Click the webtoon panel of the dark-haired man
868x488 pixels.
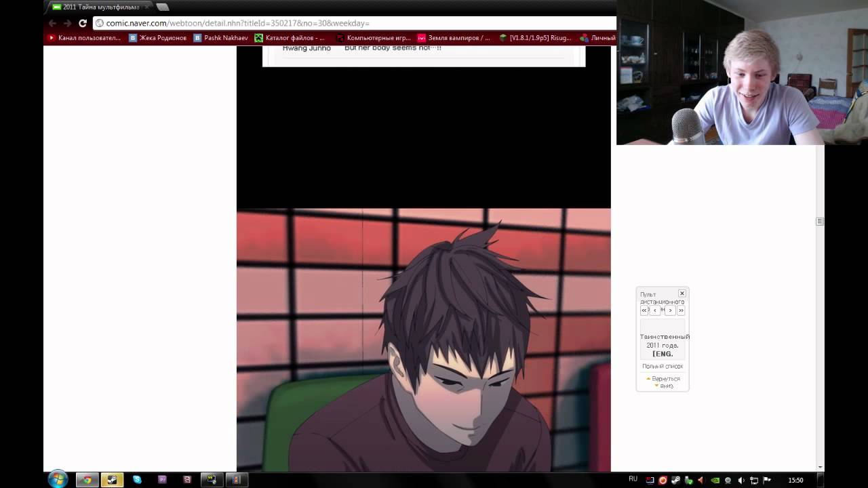pyautogui.click(x=424, y=340)
